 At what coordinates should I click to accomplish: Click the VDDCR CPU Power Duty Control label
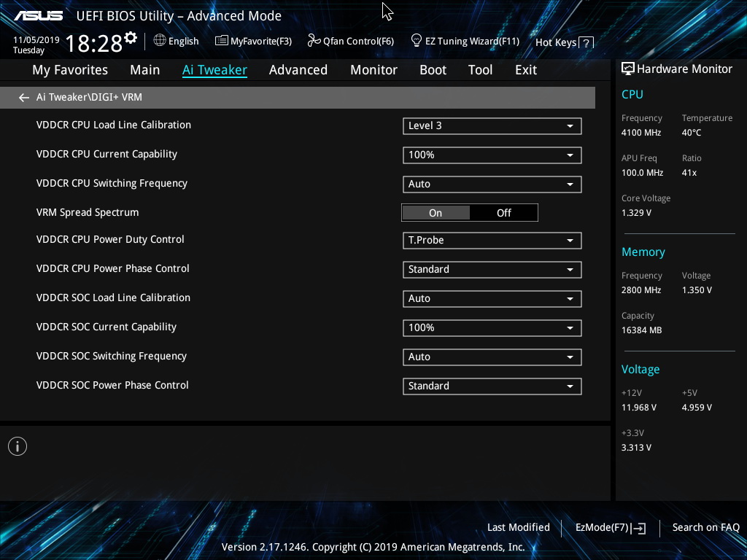point(110,239)
